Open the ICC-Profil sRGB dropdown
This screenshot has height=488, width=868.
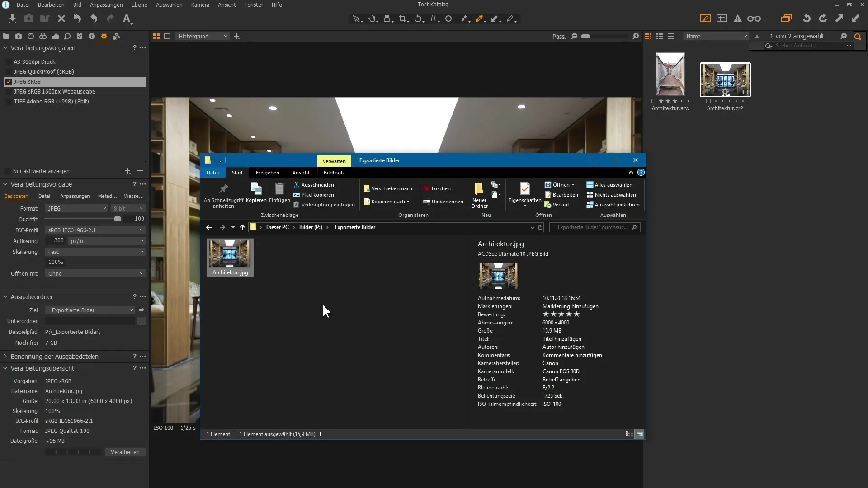pyautogui.click(x=95, y=230)
